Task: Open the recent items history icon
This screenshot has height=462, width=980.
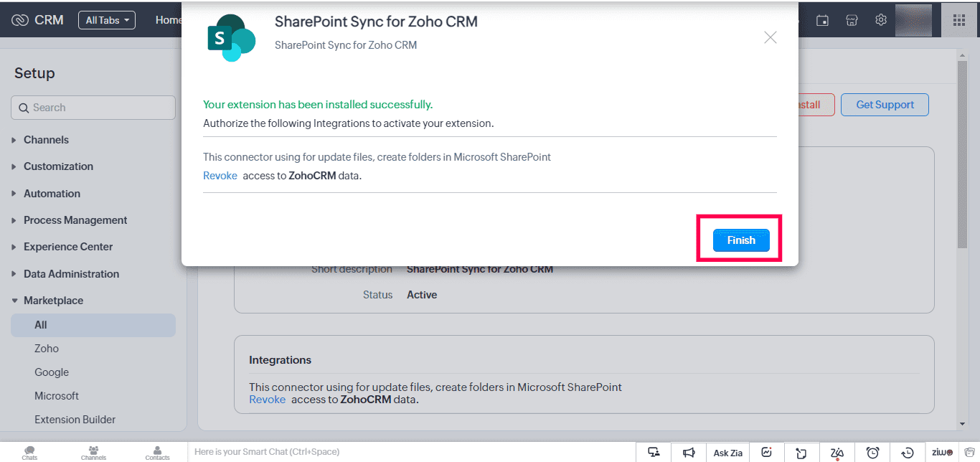Action: coord(908,453)
